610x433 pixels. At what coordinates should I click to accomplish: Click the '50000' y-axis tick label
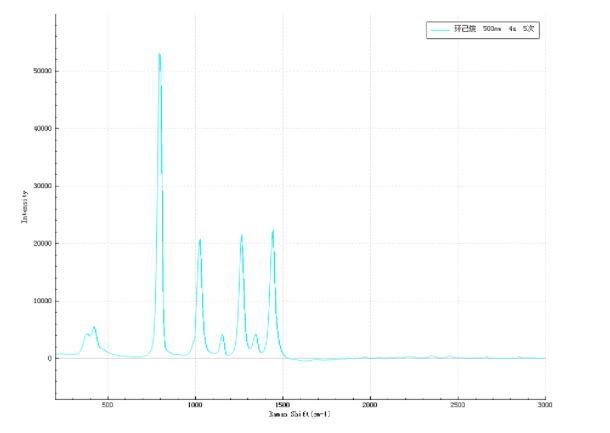point(38,71)
